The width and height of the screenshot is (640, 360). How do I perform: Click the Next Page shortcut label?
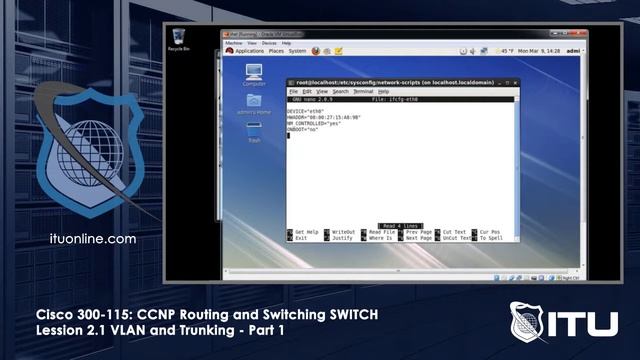click(x=419, y=238)
